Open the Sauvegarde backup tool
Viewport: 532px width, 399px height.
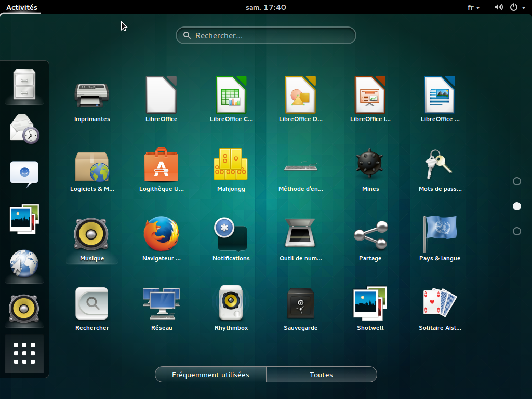click(x=300, y=304)
